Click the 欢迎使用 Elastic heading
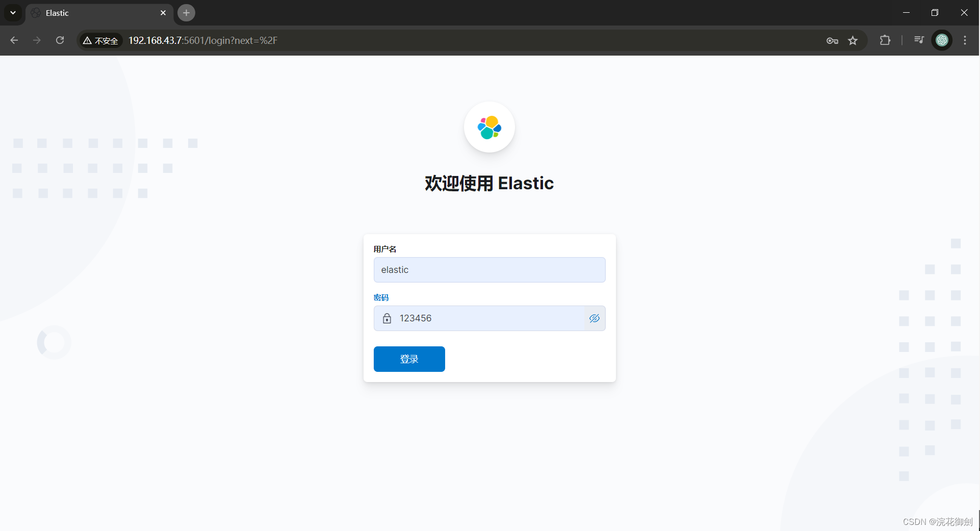This screenshot has width=980, height=531. point(489,183)
